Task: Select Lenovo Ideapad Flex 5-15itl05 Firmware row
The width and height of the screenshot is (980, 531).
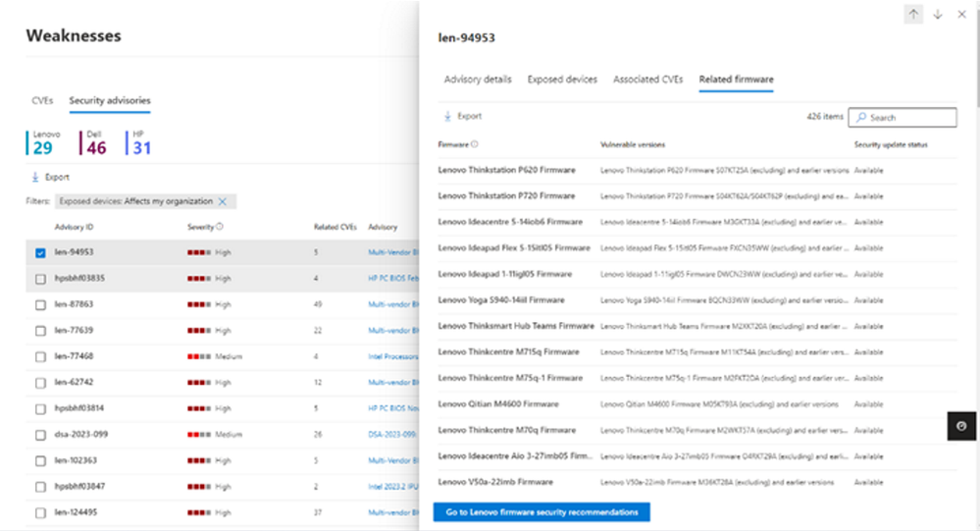Action: [697, 248]
